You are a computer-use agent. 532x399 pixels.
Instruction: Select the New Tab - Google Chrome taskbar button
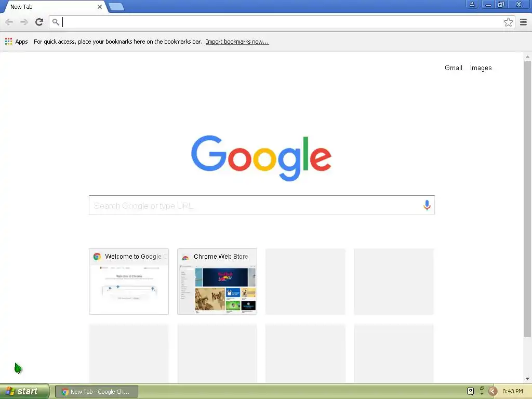click(97, 392)
